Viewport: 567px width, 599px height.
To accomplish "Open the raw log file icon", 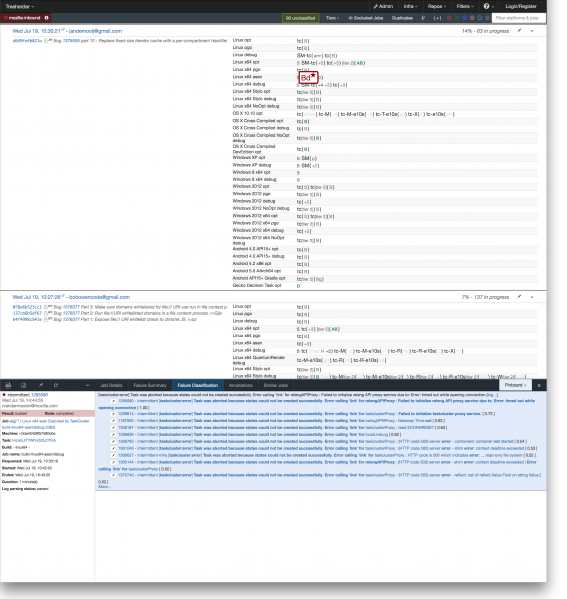I will (x=23, y=385).
